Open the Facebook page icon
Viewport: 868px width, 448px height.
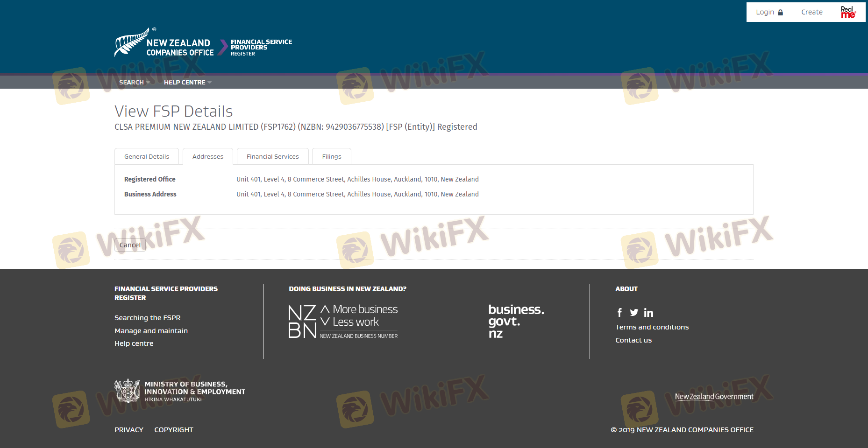tap(619, 313)
